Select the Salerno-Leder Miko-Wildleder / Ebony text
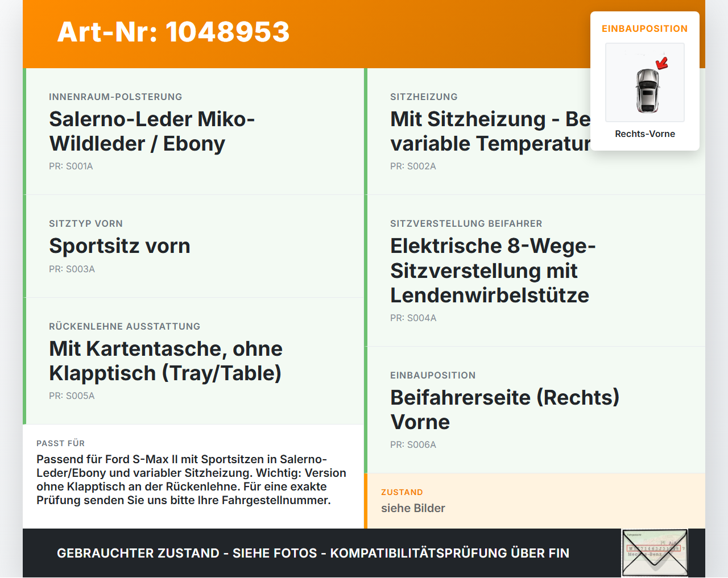The width and height of the screenshot is (728, 578). pyautogui.click(x=152, y=131)
